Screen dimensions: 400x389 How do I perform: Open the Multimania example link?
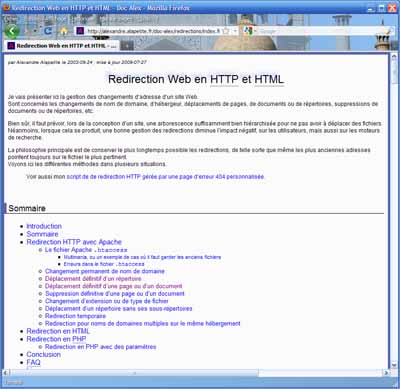point(142,257)
